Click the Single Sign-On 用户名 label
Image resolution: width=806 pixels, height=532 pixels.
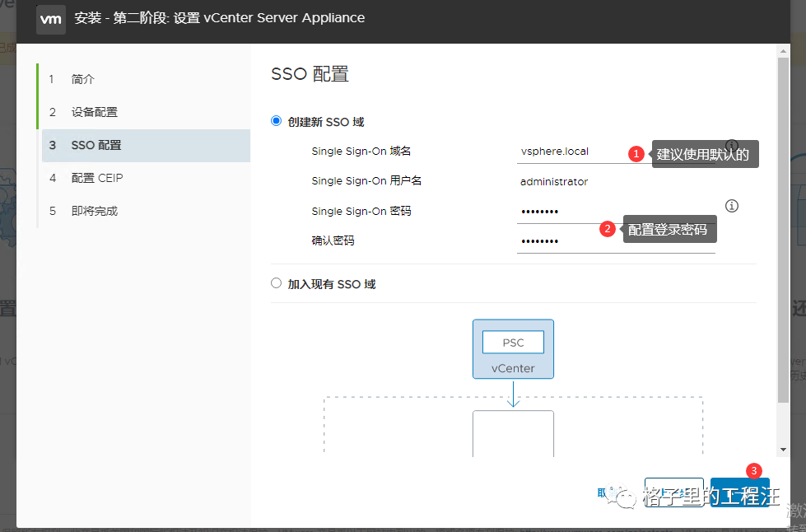point(366,181)
